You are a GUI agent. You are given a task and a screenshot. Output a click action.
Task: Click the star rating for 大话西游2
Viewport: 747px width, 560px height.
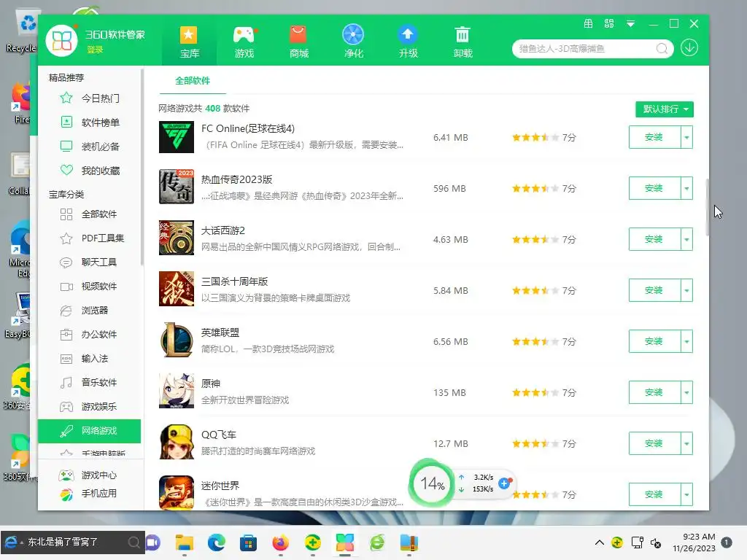coord(535,239)
